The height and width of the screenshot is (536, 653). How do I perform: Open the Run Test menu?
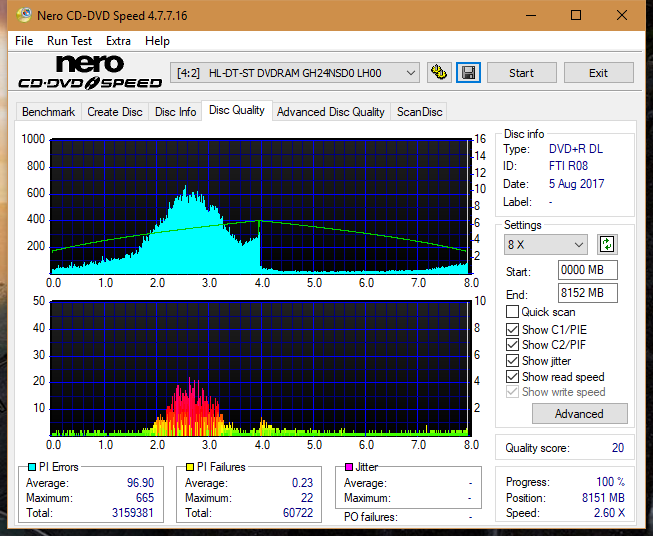point(69,41)
